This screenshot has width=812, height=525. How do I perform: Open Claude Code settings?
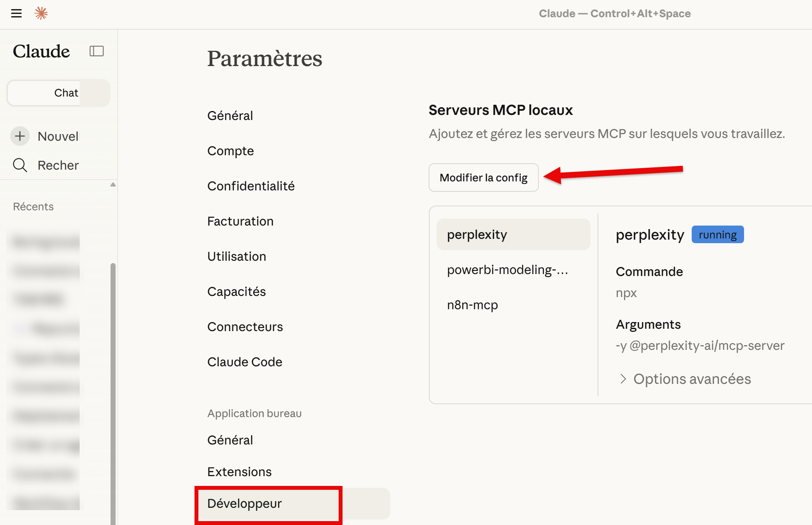tap(244, 362)
